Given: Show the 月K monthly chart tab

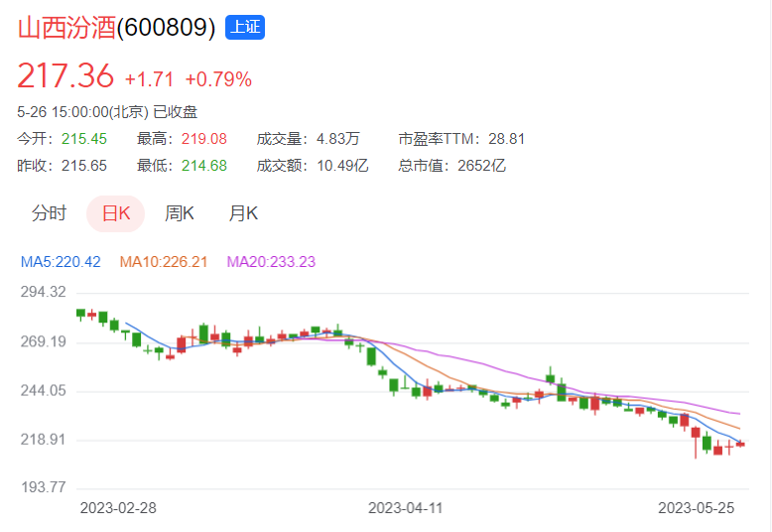Looking at the screenshot, I should 243,213.
